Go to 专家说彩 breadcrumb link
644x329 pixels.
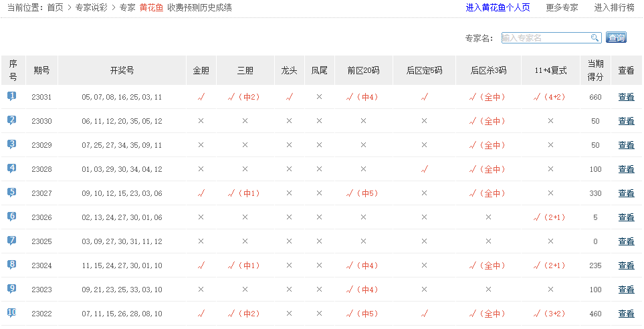(x=91, y=8)
